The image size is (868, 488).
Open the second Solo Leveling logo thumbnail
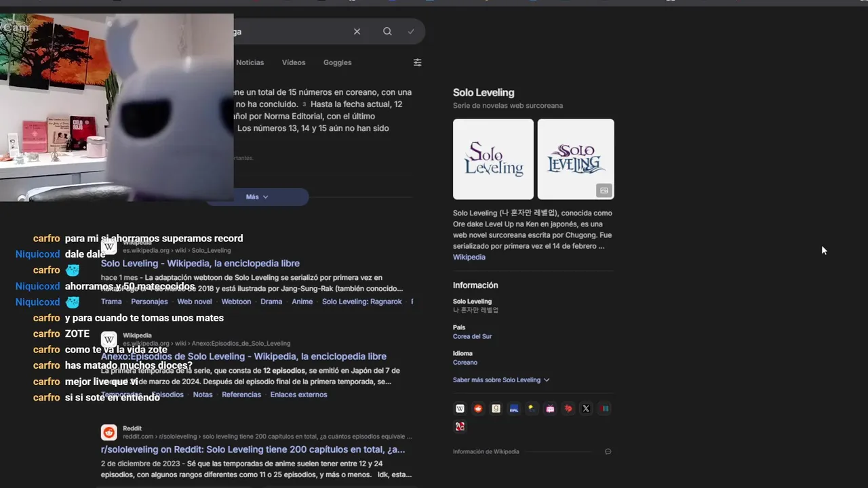pyautogui.click(x=576, y=159)
